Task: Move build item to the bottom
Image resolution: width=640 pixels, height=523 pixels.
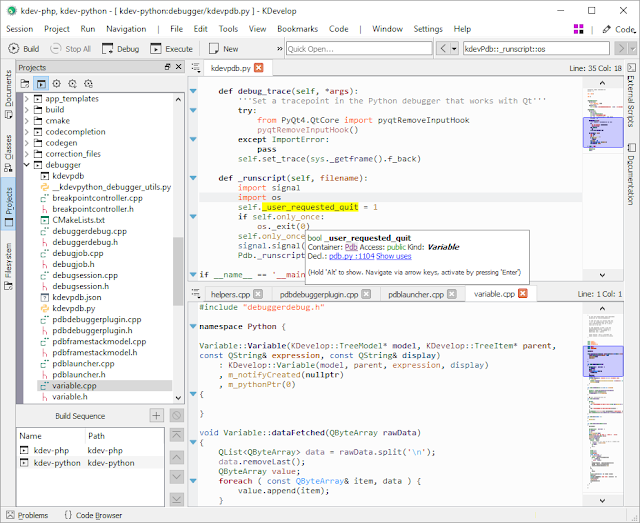Action: (x=176, y=499)
